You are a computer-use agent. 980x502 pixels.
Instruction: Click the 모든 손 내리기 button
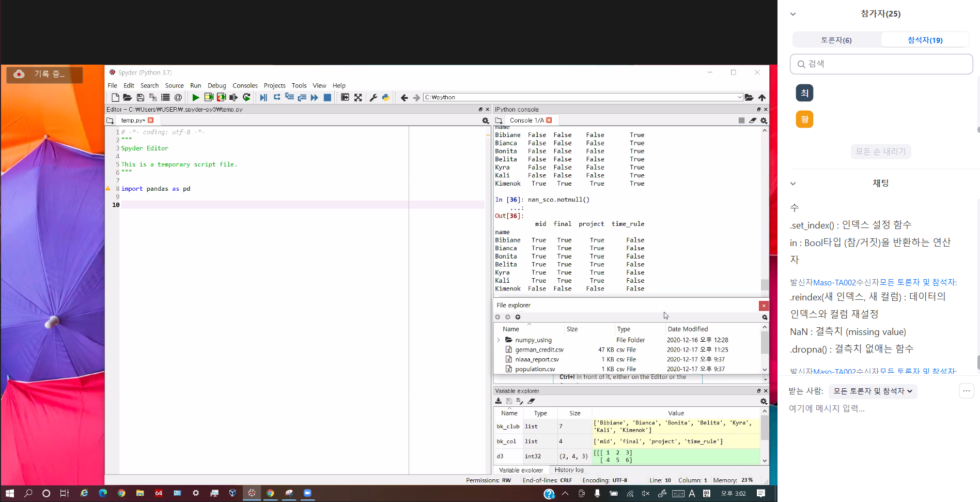(880, 151)
